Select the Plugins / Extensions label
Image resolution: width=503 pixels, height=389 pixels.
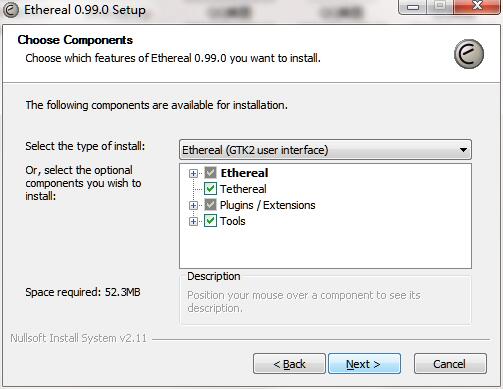pos(268,205)
